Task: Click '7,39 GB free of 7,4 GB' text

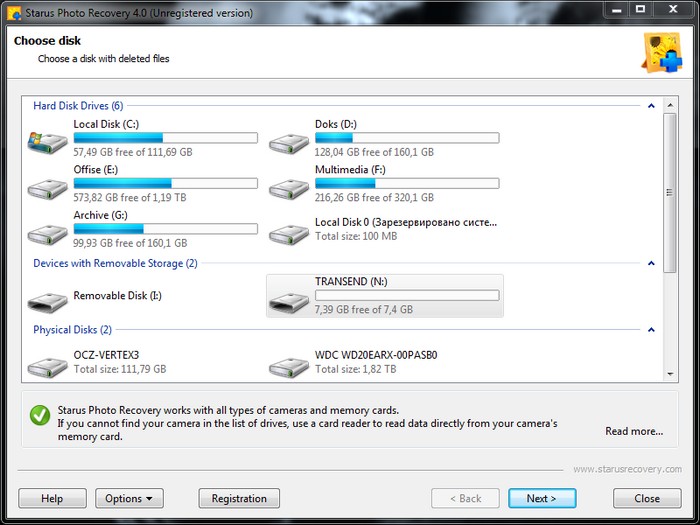Action: tap(364, 309)
